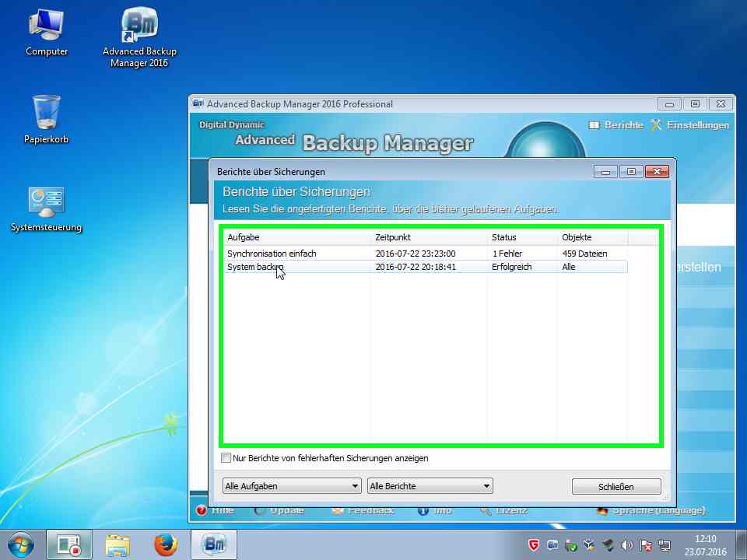Click the '1 Fehler' status cell

tap(507, 254)
